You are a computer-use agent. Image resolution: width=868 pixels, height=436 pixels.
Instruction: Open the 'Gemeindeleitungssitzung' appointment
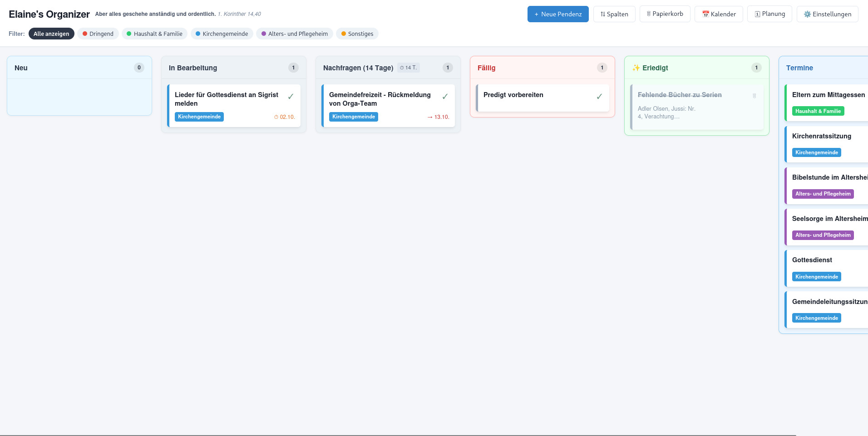click(826, 310)
